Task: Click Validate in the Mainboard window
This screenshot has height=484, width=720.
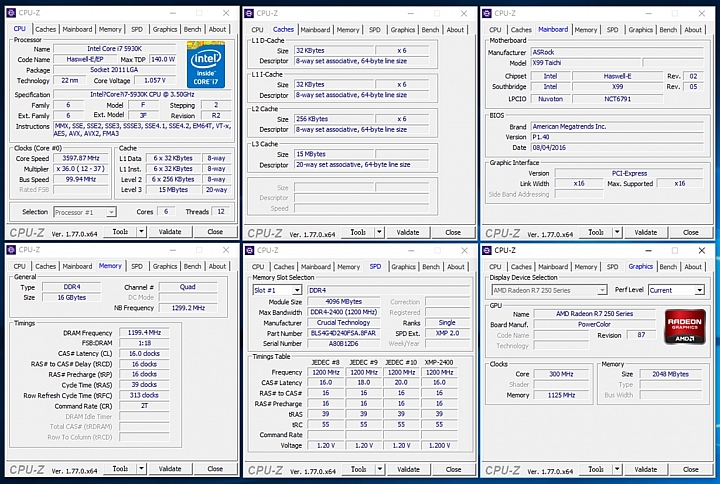Action: [x=646, y=232]
